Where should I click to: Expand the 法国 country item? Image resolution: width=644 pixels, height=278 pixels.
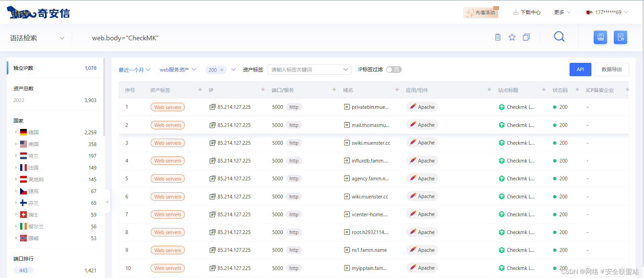tap(16, 168)
